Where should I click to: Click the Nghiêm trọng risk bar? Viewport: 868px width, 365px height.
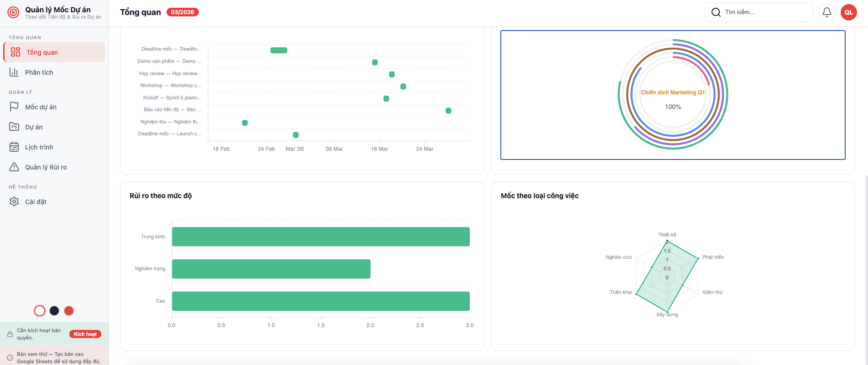tap(271, 269)
